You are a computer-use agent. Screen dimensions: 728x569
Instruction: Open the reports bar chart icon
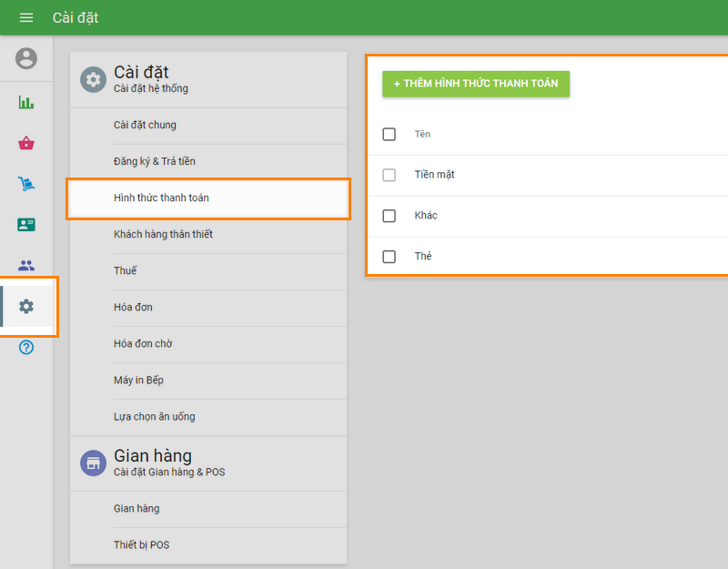click(26, 102)
